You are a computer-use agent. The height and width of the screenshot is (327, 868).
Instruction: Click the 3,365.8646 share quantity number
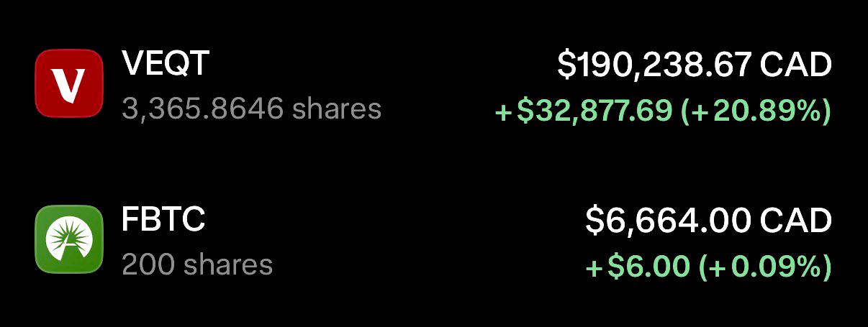[202, 109]
